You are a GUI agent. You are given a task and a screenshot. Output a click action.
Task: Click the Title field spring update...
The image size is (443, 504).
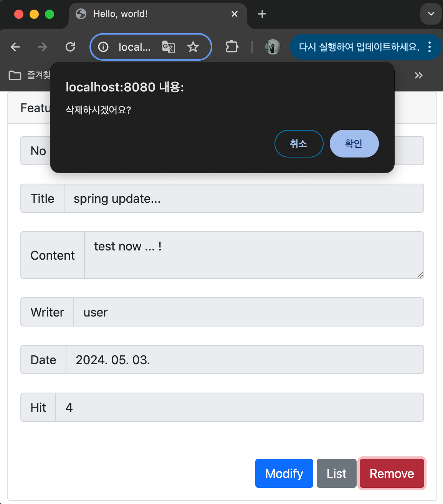click(x=244, y=198)
